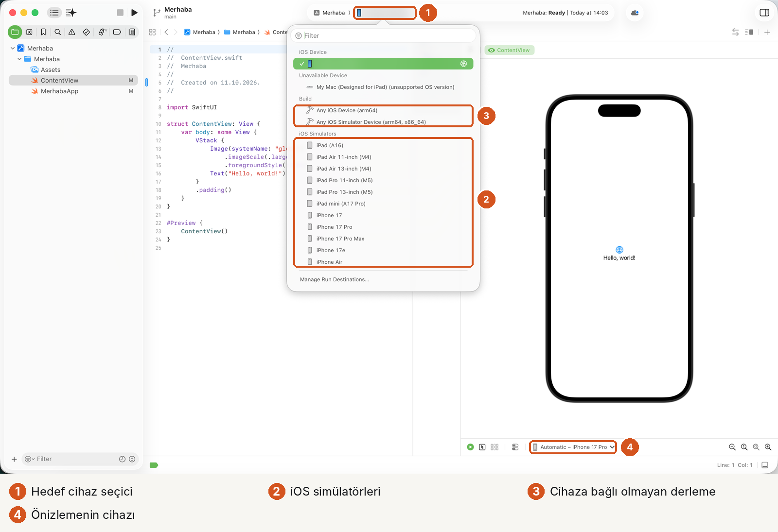Open the Merhaba scheme menu
Viewport: 778px width, 532px height.
[x=329, y=13]
